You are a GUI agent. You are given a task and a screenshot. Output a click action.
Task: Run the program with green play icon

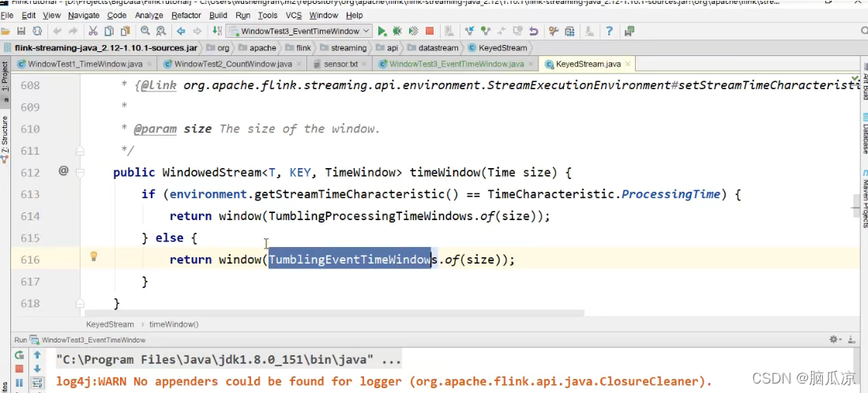pyautogui.click(x=381, y=32)
